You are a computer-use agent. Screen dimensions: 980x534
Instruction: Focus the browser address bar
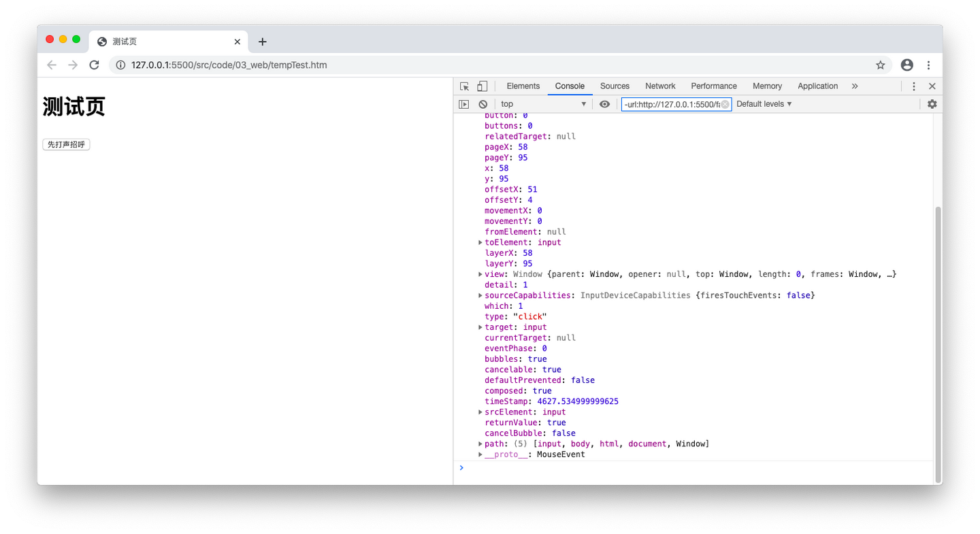(500, 65)
